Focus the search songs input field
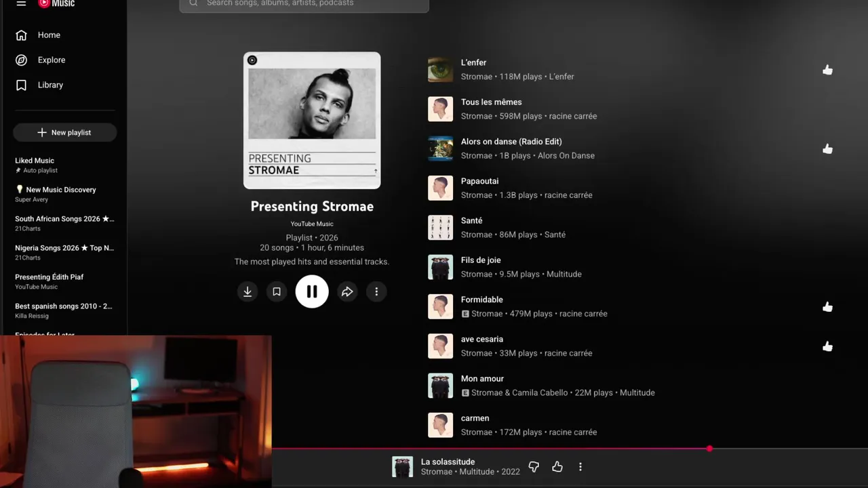The image size is (868, 488). pos(304,4)
